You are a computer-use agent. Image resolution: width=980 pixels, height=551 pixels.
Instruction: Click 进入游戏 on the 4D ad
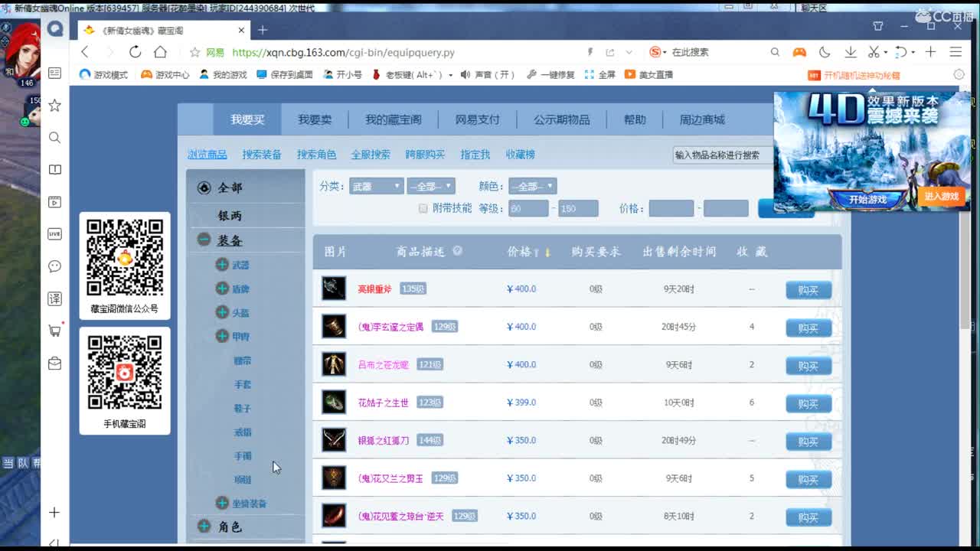[x=941, y=196]
